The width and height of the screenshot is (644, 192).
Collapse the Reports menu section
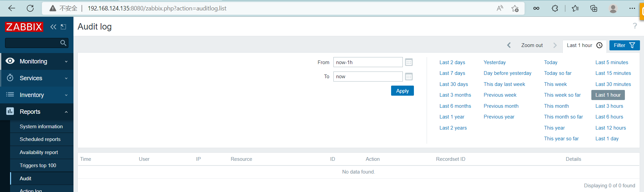tap(37, 112)
